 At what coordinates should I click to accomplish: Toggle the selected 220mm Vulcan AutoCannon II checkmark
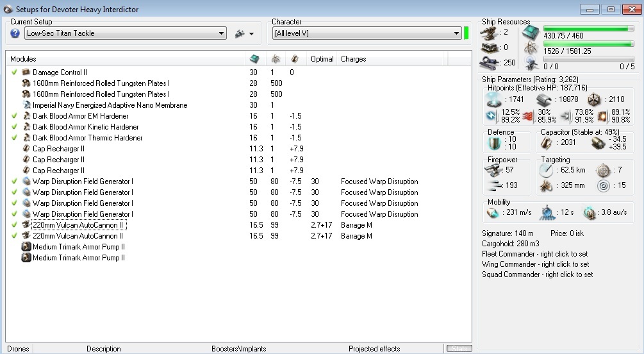(14, 225)
